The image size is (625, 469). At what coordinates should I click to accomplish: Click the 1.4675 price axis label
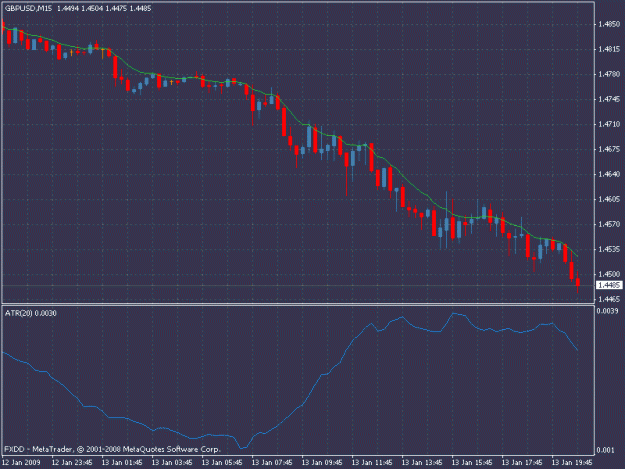point(609,149)
